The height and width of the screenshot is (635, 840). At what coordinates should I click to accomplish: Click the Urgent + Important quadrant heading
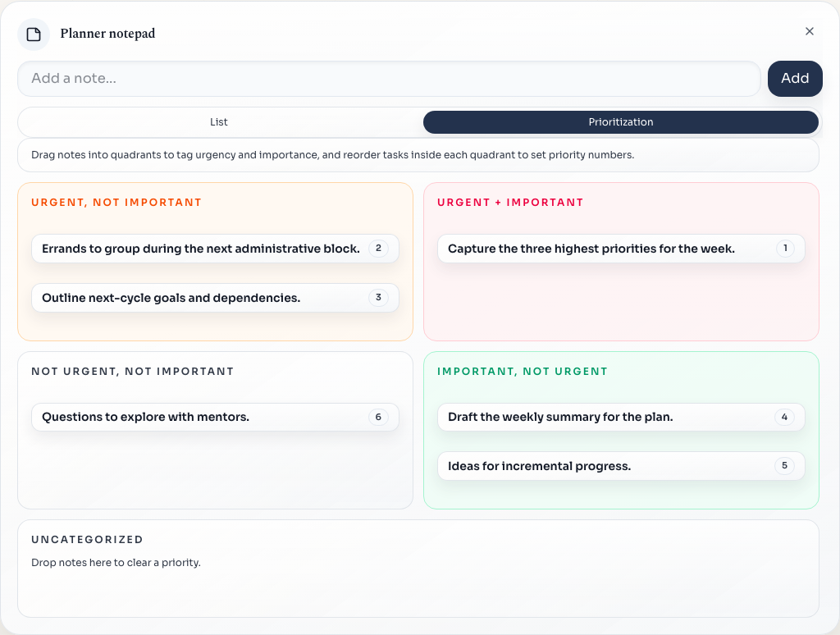coord(510,203)
